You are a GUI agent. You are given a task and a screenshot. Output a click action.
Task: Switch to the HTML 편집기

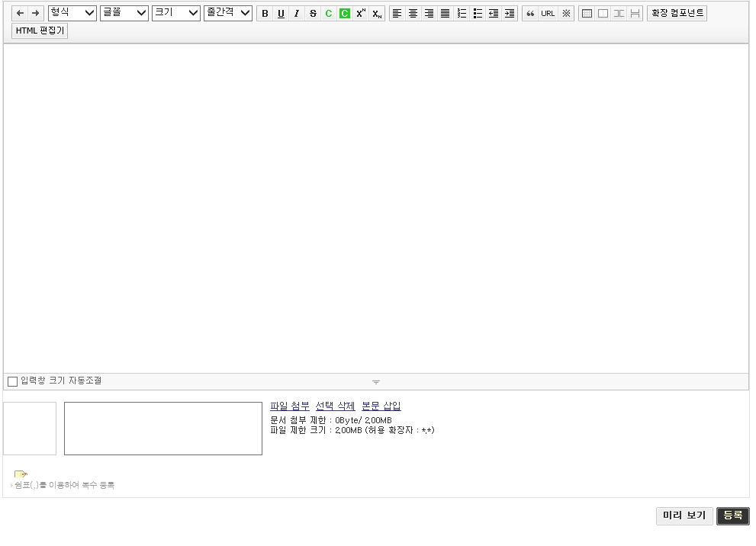[x=40, y=31]
